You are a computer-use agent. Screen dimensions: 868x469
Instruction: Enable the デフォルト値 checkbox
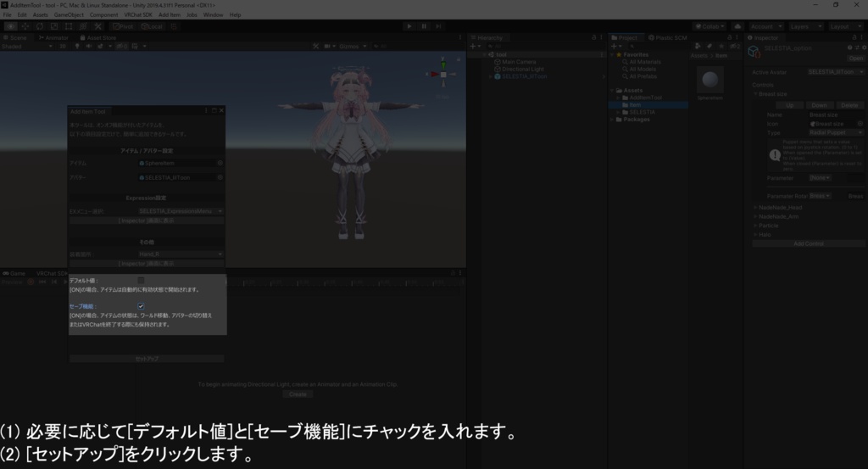coord(142,281)
